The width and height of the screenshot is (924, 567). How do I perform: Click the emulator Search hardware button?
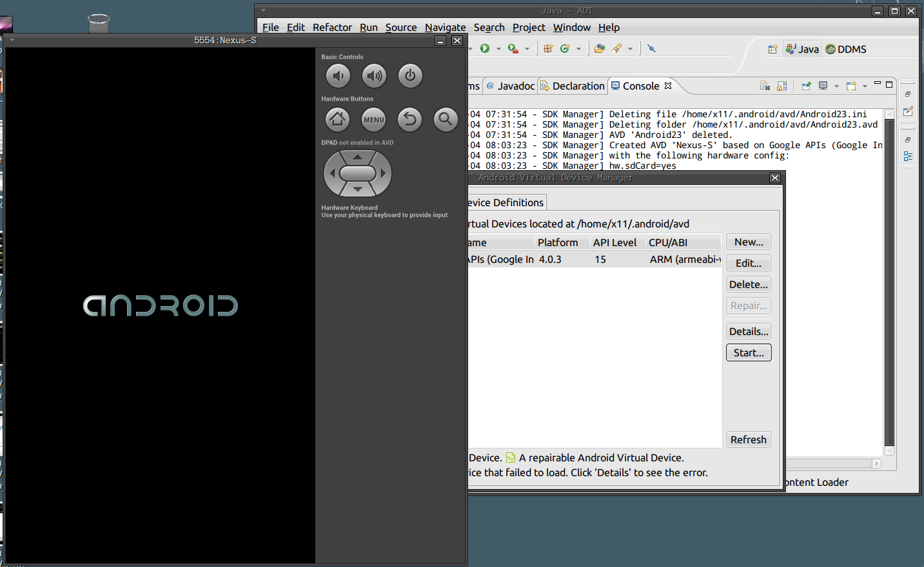446,119
